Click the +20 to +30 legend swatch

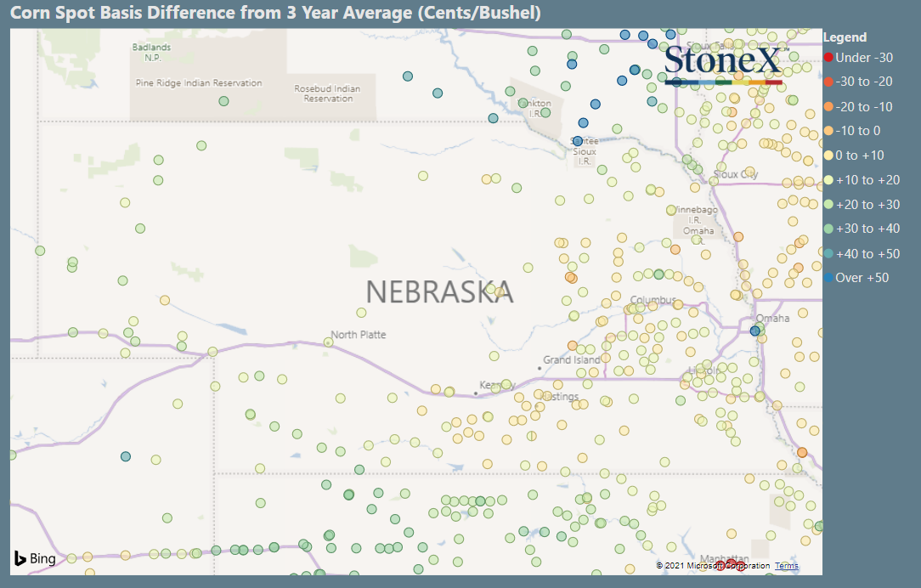pyautogui.click(x=828, y=205)
